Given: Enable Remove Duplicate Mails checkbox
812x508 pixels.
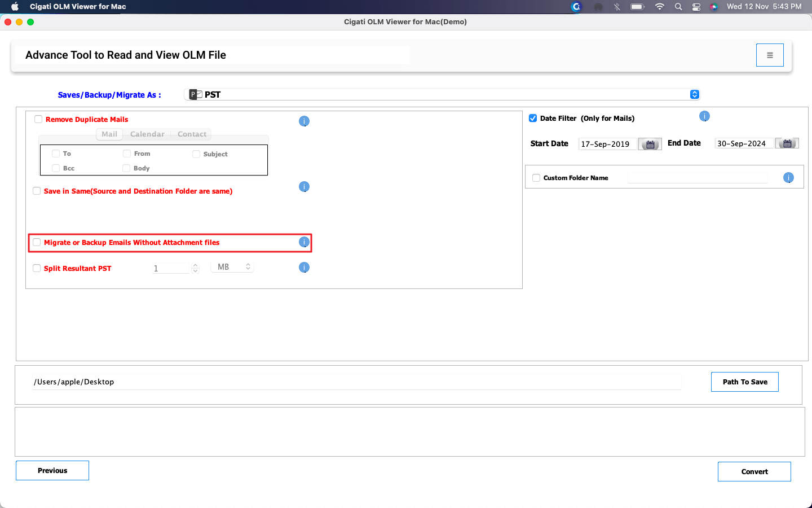Looking at the screenshot, I should point(38,119).
